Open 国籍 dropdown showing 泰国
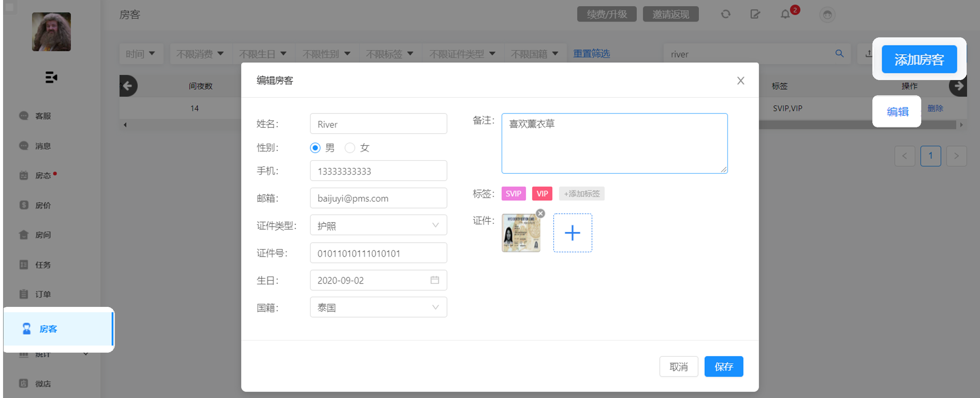The width and height of the screenshot is (980, 398). (x=378, y=307)
